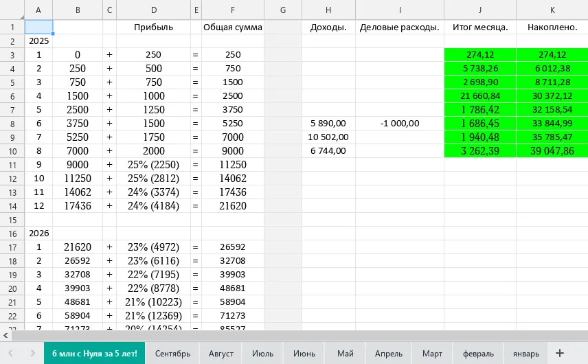Go to the previous sheet tabs arrow

coord(10,353)
